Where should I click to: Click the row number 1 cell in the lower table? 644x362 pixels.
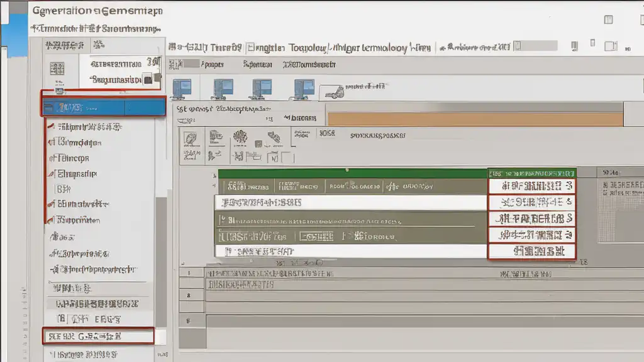[x=191, y=273]
